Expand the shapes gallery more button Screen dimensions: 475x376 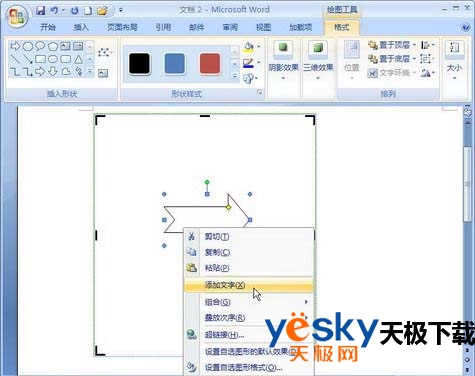pos(90,72)
